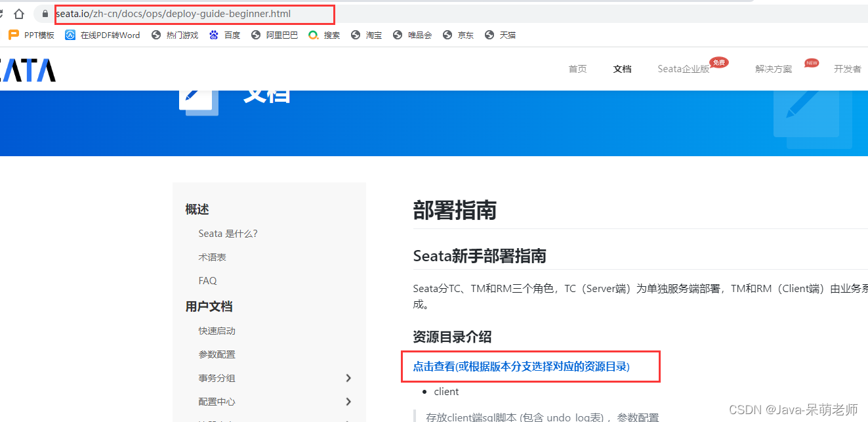Select 文档 in site navigation
This screenshot has height=422, width=868.
[x=622, y=69]
